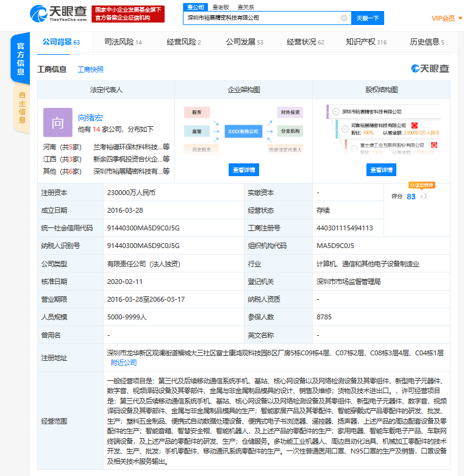Click the approval date 2020-02-11
Viewport: 464px width, 476px height.
(124, 282)
